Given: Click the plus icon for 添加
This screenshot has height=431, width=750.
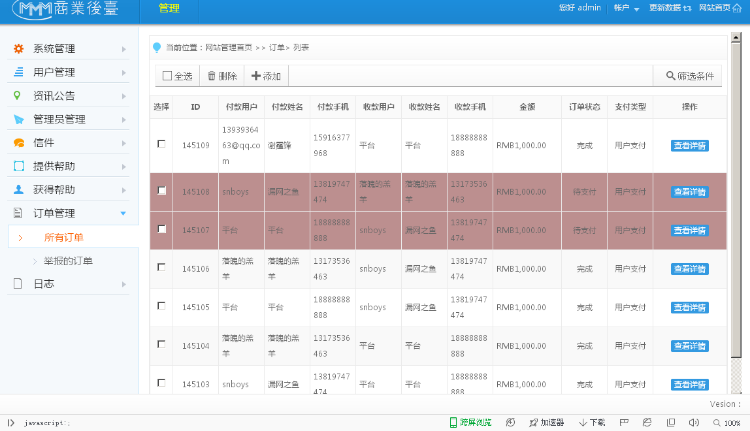Looking at the screenshot, I should point(256,76).
